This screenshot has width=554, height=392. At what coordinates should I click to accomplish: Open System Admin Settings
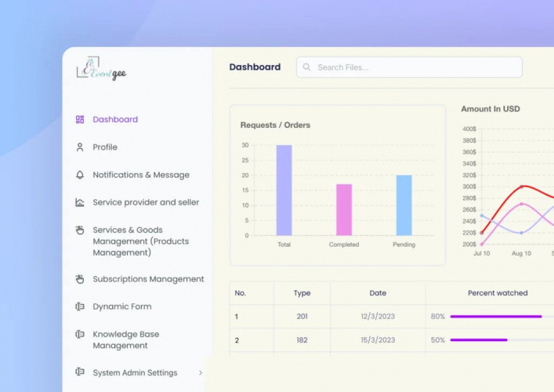click(x=135, y=372)
